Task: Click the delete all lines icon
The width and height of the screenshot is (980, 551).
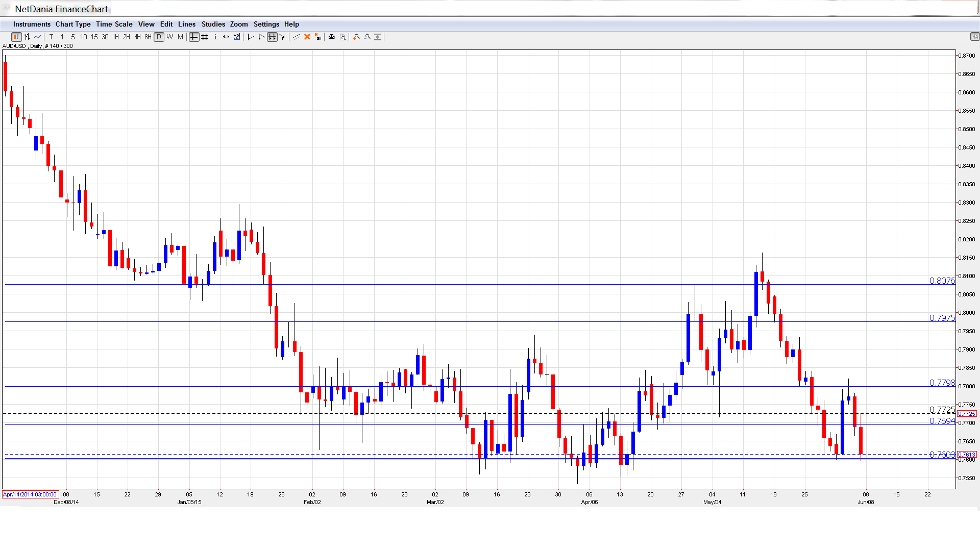Action: 318,37
